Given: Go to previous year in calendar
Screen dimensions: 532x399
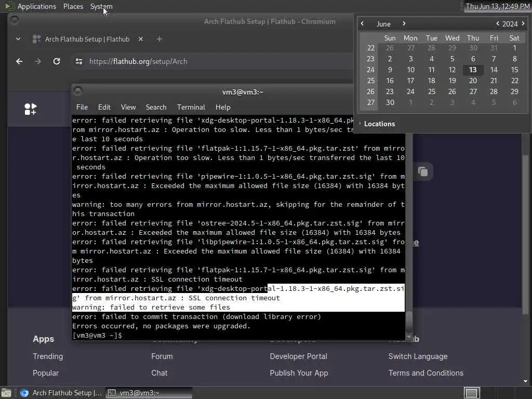Looking at the screenshot, I should tap(497, 23).
